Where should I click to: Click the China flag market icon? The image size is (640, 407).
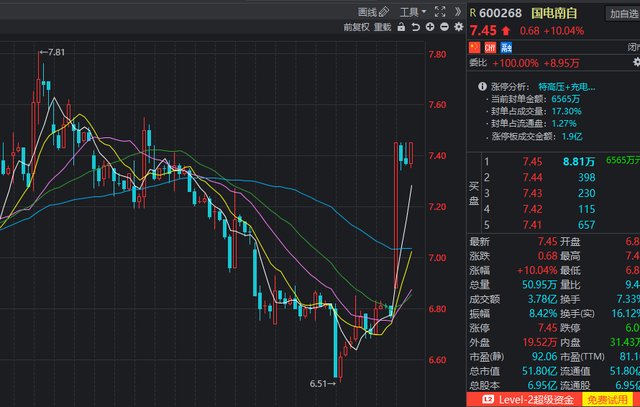coord(474,47)
